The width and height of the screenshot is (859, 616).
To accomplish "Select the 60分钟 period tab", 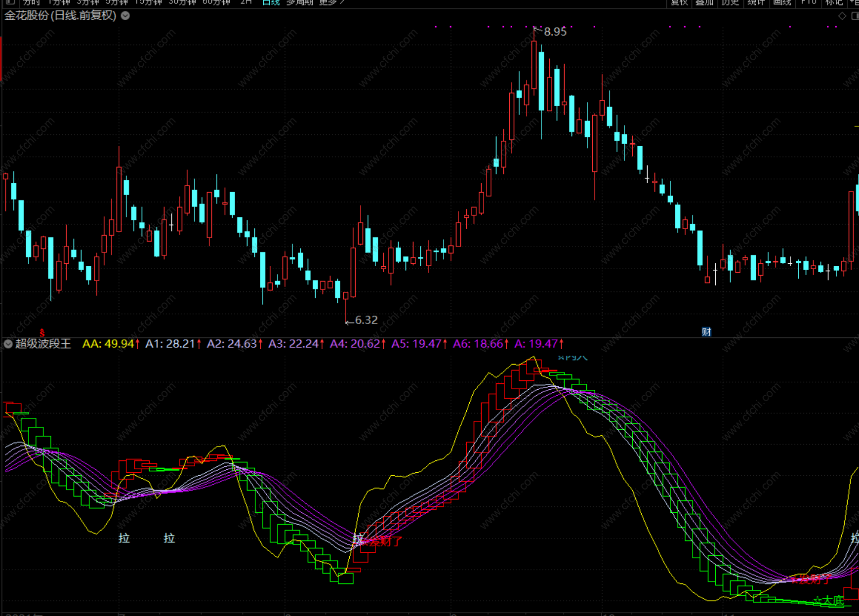I will (x=216, y=2).
